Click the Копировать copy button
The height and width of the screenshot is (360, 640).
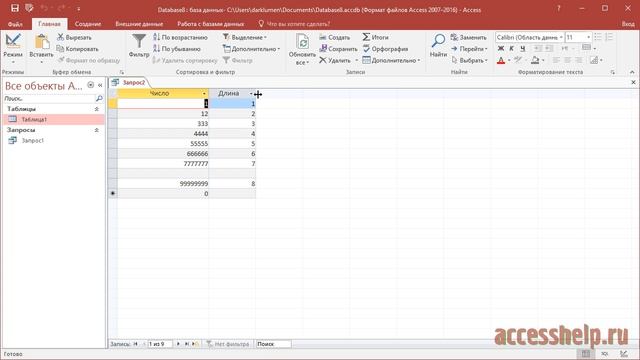coord(77,49)
